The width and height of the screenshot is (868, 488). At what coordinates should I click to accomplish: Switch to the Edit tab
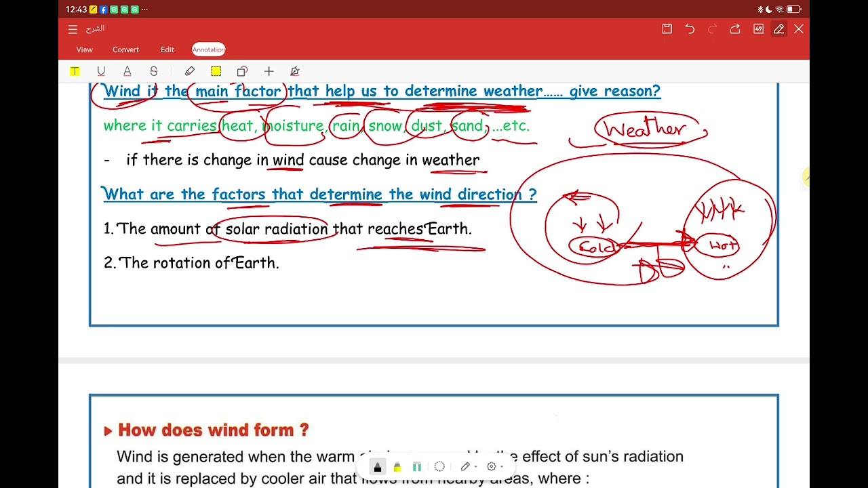pyautogui.click(x=167, y=49)
